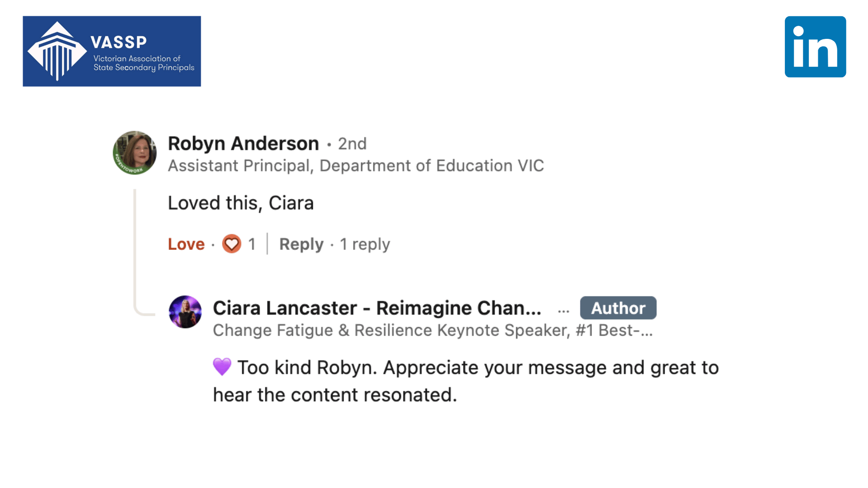868x488 pixels.
Task: Open the Robyn Anderson name link
Action: pos(243,144)
